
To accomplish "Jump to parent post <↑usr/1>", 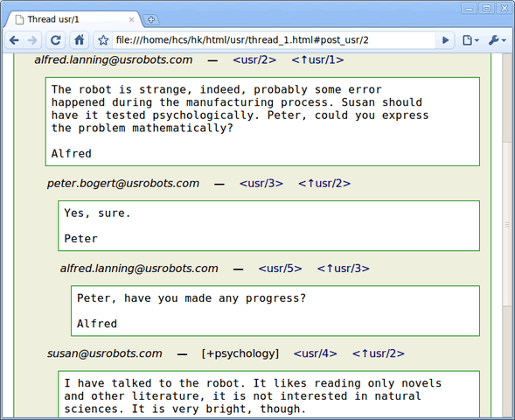I will tap(317, 59).
